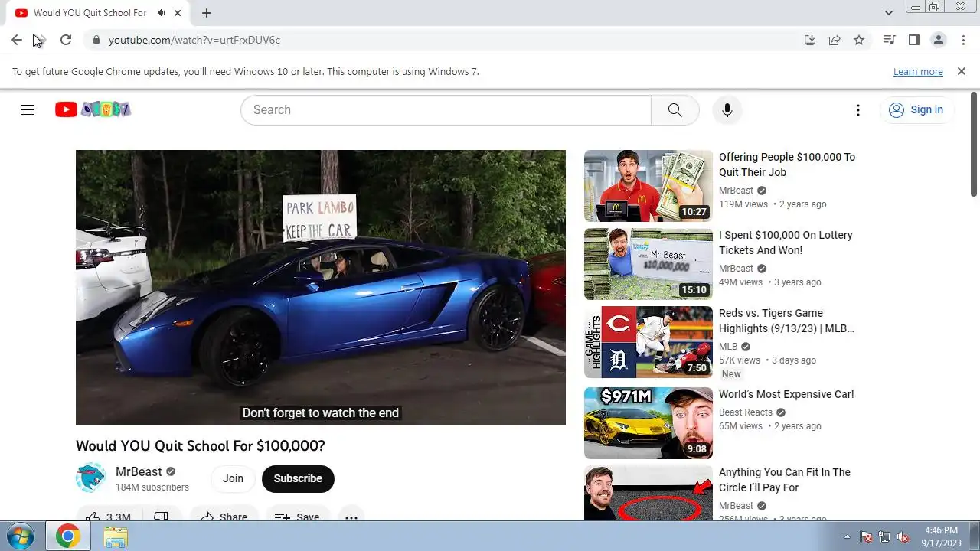Click the install app icon in address bar
Viewport: 980px width, 551px height.
point(810,40)
